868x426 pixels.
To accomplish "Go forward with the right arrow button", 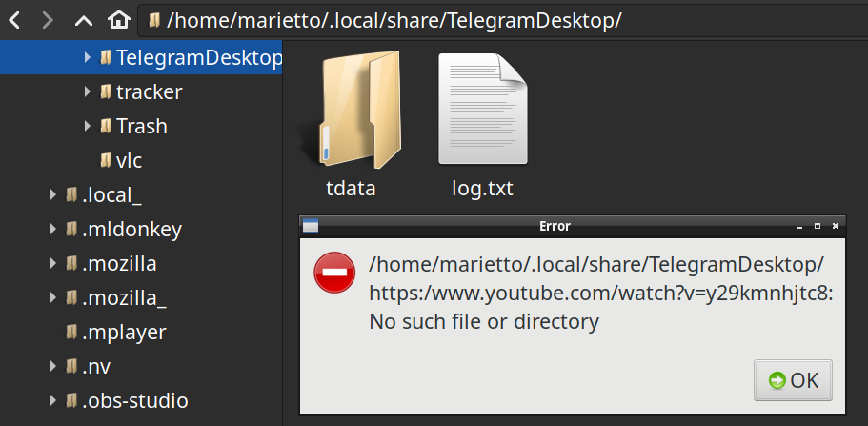I will tap(48, 21).
